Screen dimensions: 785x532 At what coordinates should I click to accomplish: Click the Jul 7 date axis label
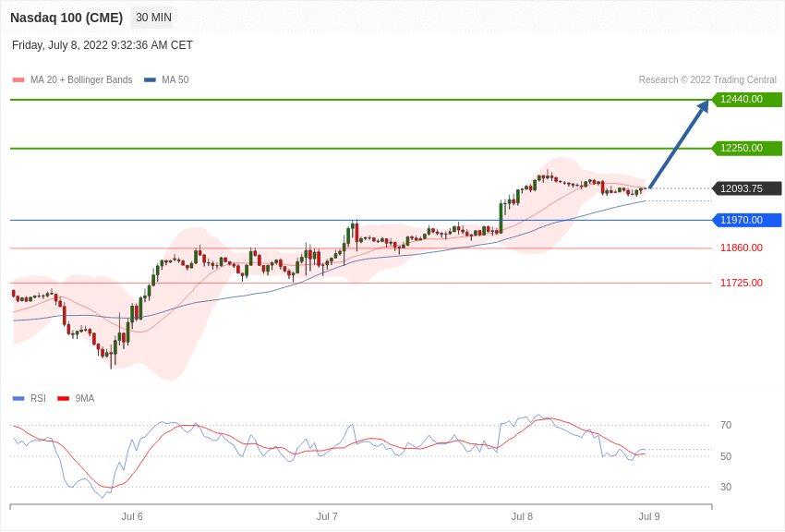coord(327,516)
